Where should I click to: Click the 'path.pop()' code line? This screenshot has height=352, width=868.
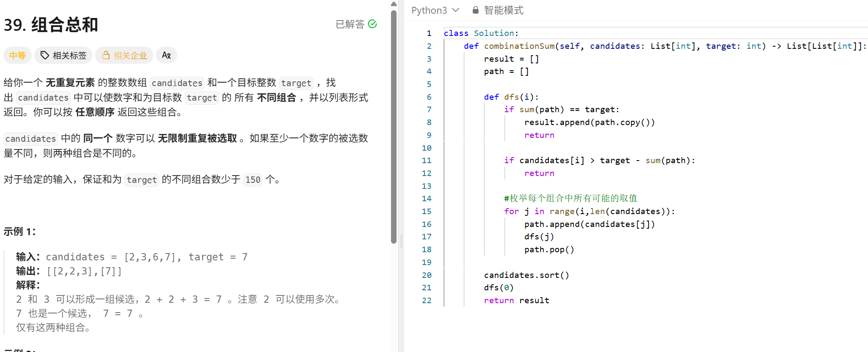549,249
